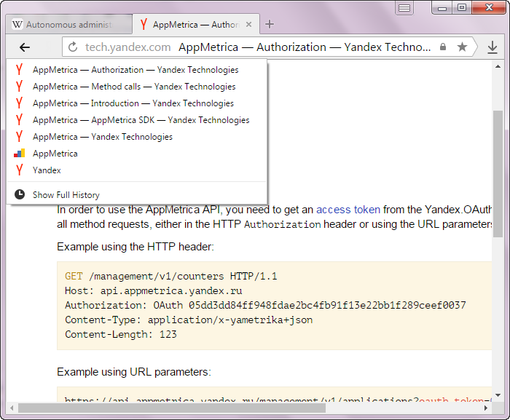Click the Content-Length: 123 line
The height and width of the screenshot is (420, 510).
click(x=121, y=335)
